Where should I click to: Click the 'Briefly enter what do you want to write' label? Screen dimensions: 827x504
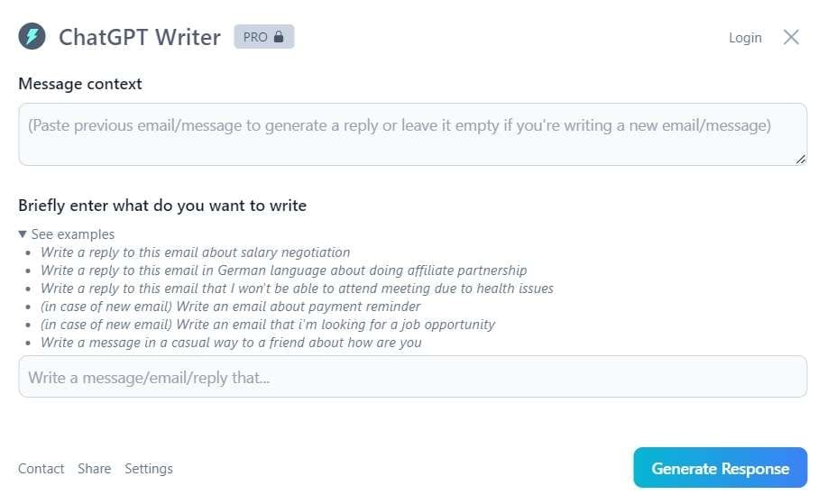point(162,206)
